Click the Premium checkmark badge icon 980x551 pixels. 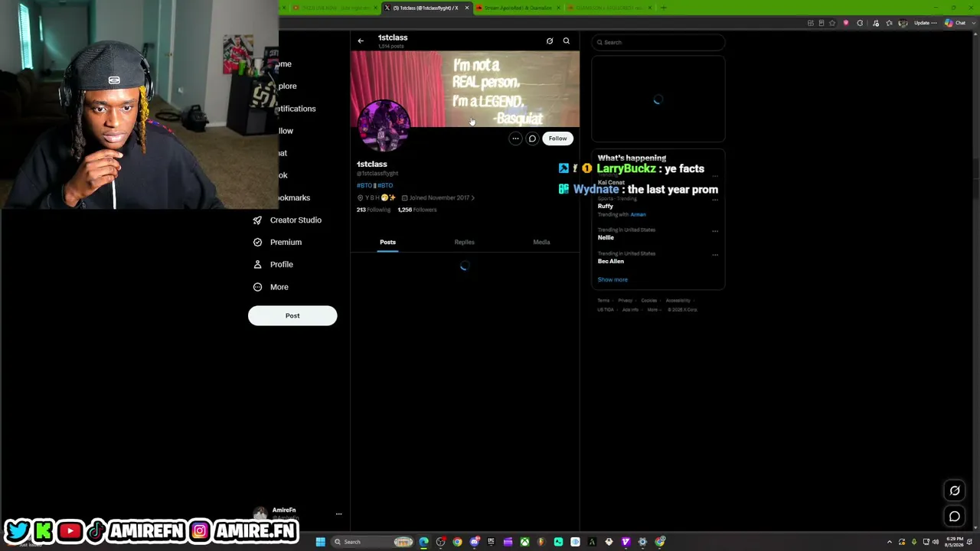coord(257,242)
